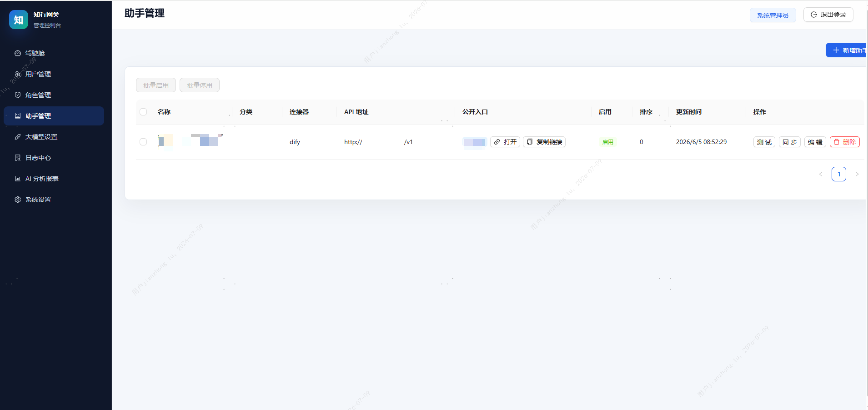
Task: Click the 助手管理 page title
Action: coord(145,13)
